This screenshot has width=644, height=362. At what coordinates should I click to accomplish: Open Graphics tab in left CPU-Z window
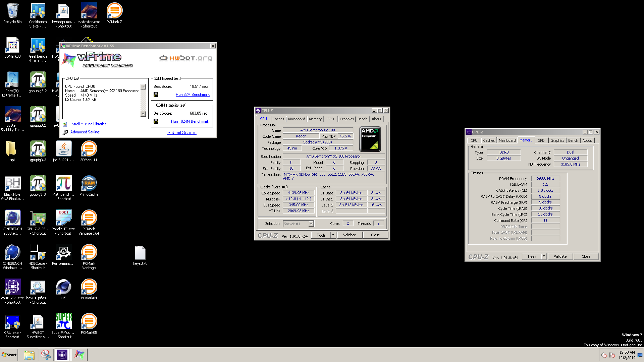(346, 119)
